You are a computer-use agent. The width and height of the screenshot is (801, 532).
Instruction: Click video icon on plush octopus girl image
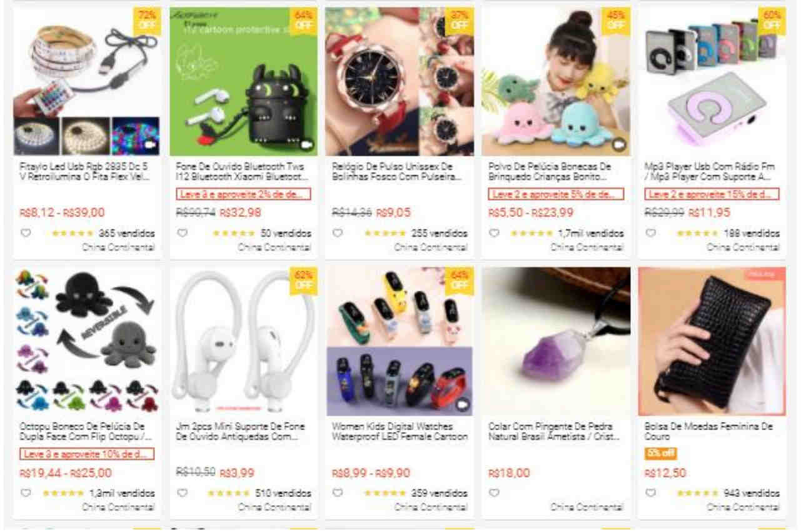618,144
